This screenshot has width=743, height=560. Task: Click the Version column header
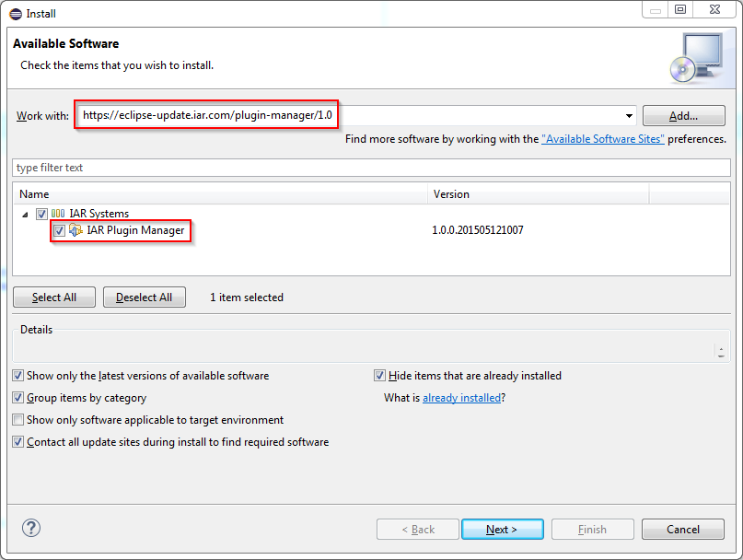(x=539, y=194)
